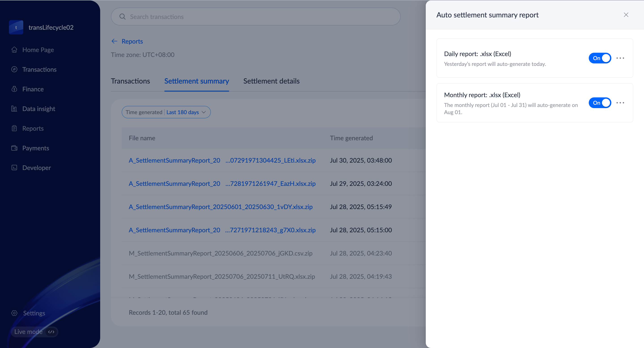Click the Reports clipboard icon in sidebar
644x348 pixels.
[14, 128]
